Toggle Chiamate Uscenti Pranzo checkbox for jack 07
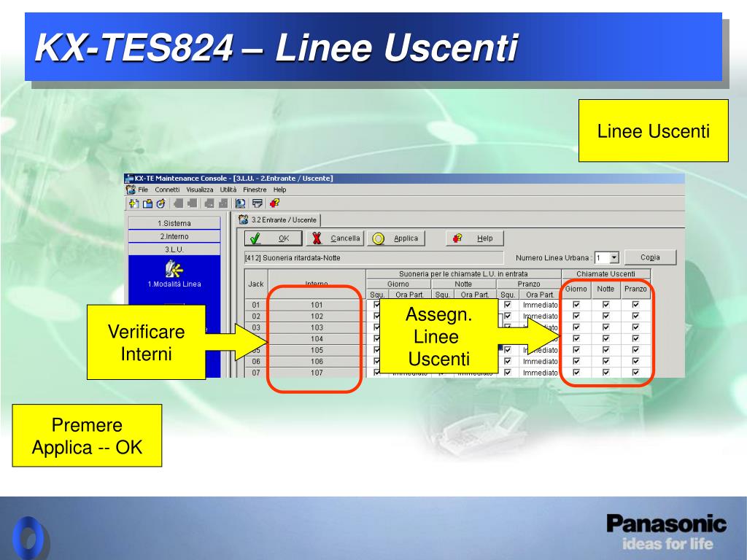747x560 pixels. click(x=635, y=373)
